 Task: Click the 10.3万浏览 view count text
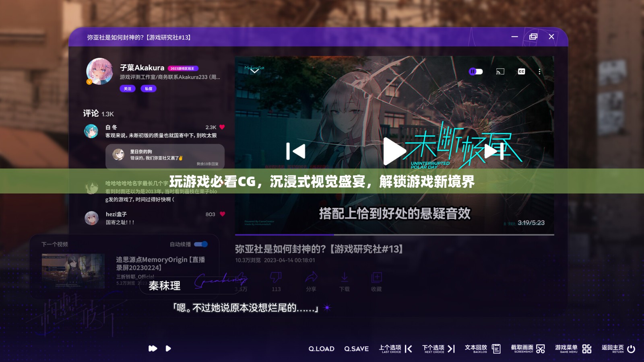pyautogui.click(x=248, y=260)
